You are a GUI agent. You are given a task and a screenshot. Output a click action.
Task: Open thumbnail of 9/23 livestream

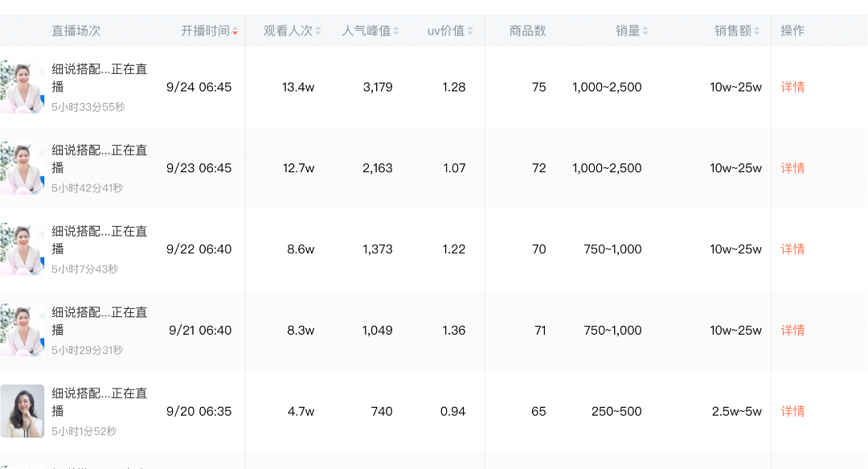pyautogui.click(x=23, y=168)
